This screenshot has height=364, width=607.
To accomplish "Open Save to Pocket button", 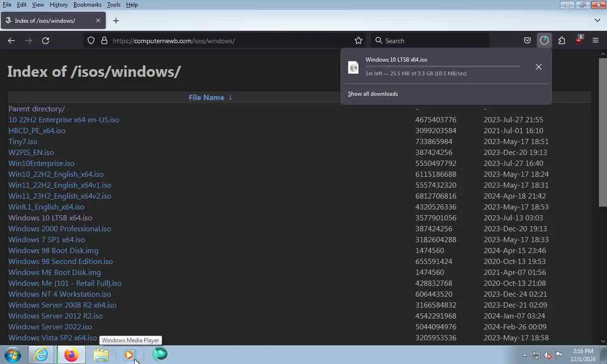I will pyautogui.click(x=527, y=41).
